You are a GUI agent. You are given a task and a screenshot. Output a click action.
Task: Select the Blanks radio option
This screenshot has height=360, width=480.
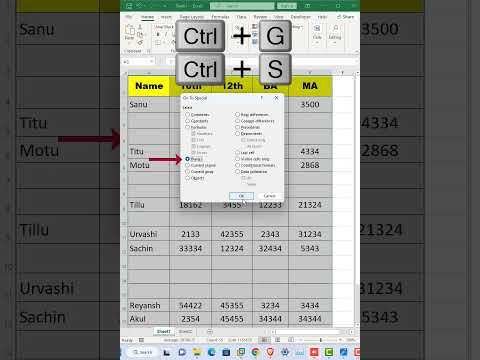(187, 159)
